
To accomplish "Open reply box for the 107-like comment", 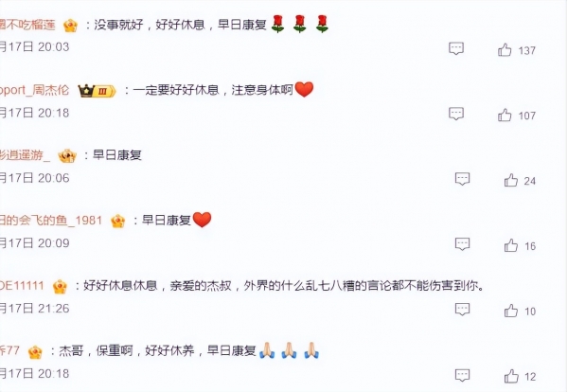I will pyautogui.click(x=456, y=114).
